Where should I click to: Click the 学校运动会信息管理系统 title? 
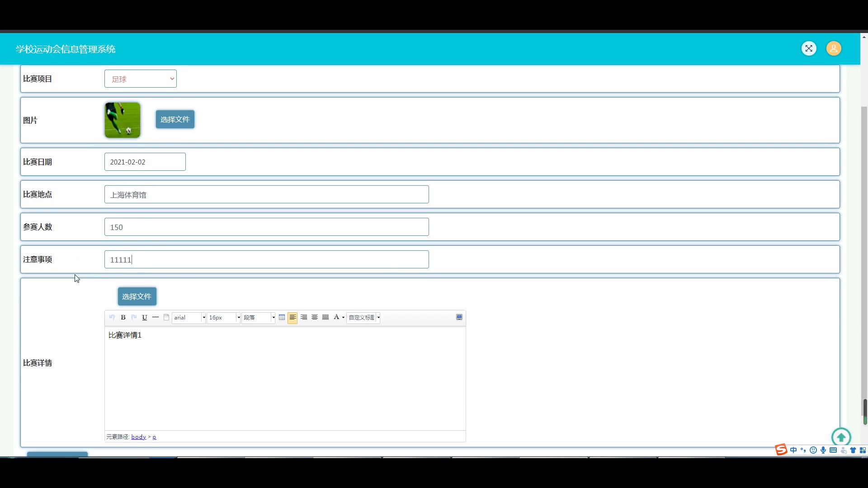(x=66, y=49)
